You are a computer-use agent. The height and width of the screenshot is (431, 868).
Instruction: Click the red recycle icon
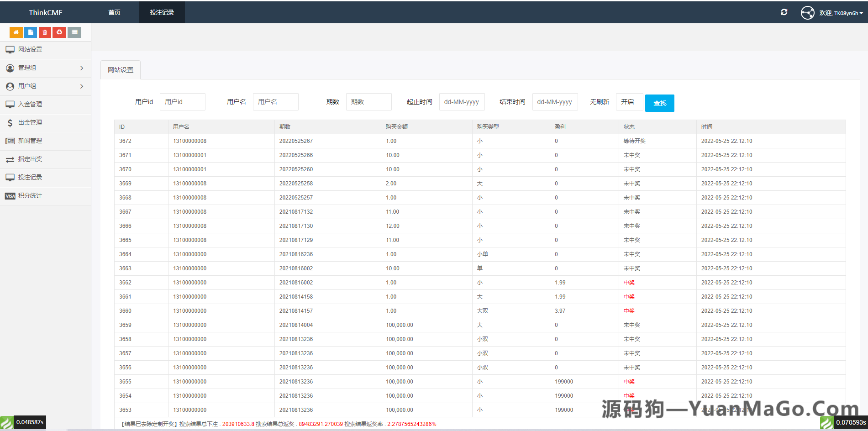click(59, 32)
